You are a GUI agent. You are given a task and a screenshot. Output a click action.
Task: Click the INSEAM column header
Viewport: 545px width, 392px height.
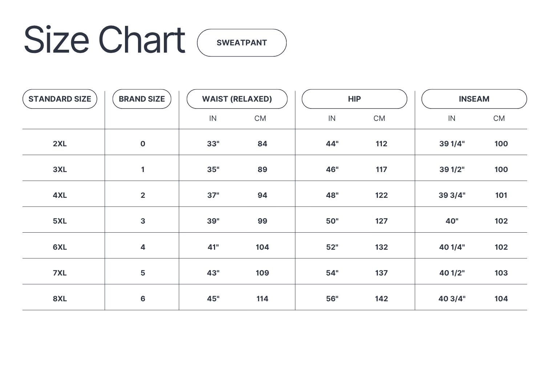474,99
